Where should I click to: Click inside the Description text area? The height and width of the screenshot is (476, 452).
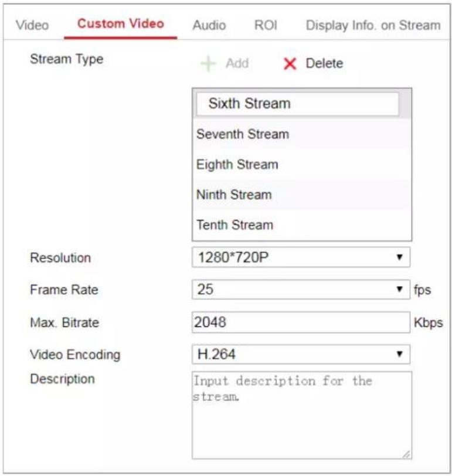(x=302, y=415)
